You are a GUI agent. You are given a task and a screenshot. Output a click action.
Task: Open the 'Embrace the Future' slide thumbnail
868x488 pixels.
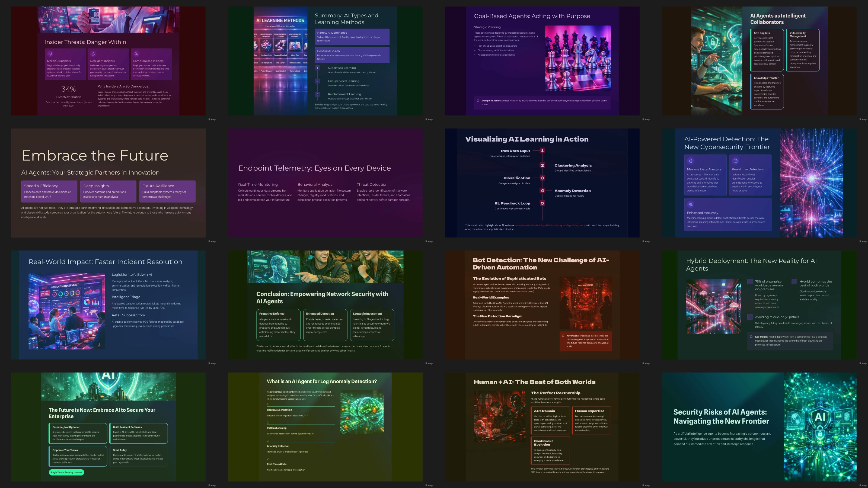(108, 183)
